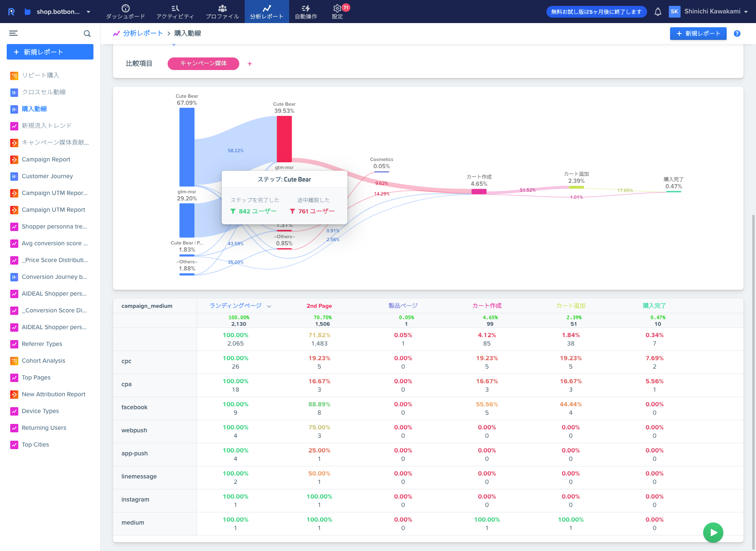
Task: Click the blue gtm-msr 29.20% bar
Action: click(187, 221)
